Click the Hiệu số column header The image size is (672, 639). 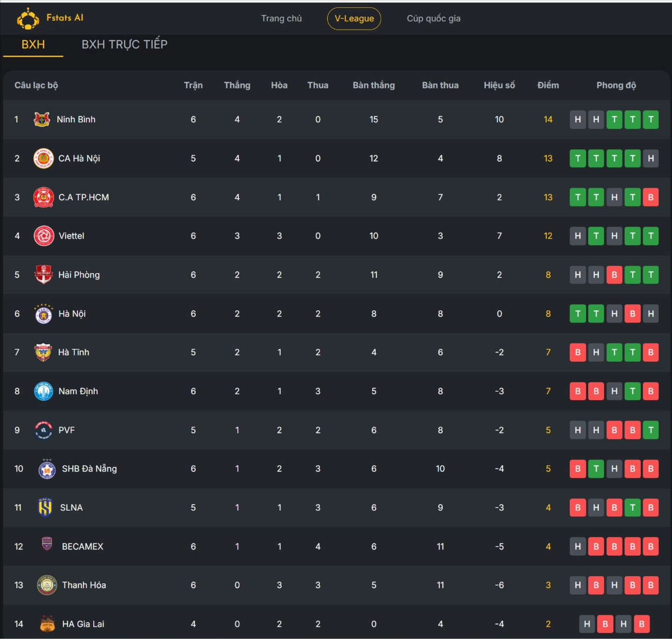coord(499,85)
